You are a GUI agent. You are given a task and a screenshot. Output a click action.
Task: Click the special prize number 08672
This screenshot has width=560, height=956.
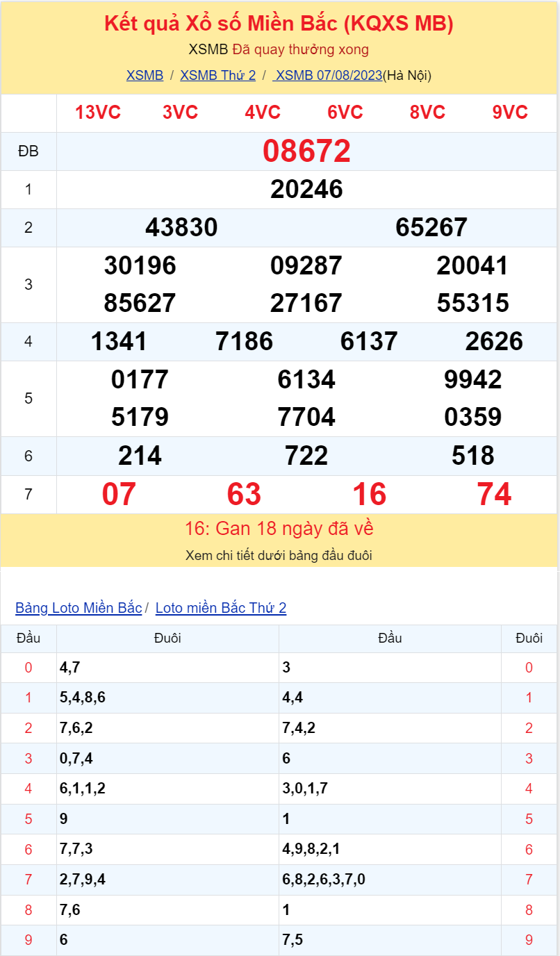point(308,150)
